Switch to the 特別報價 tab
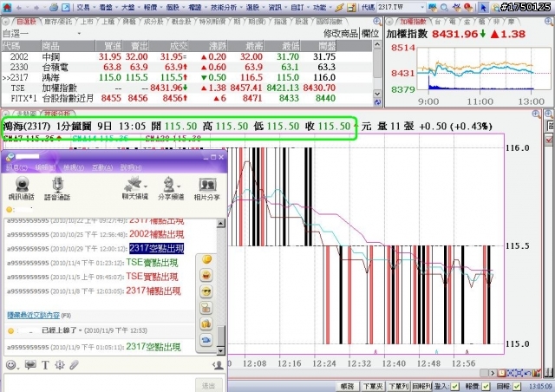Viewport: 555px width, 392px height. (x=212, y=22)
